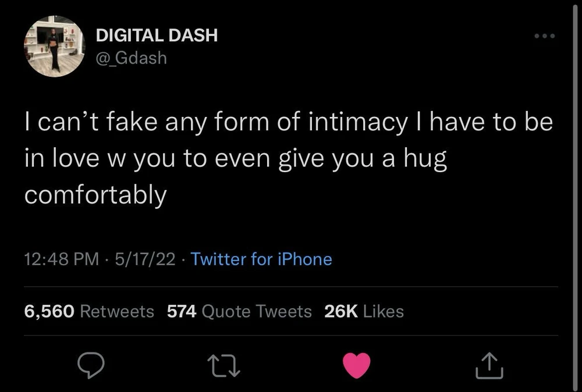Open the DIGITAL DASH profile avatar

click(55, 47)
